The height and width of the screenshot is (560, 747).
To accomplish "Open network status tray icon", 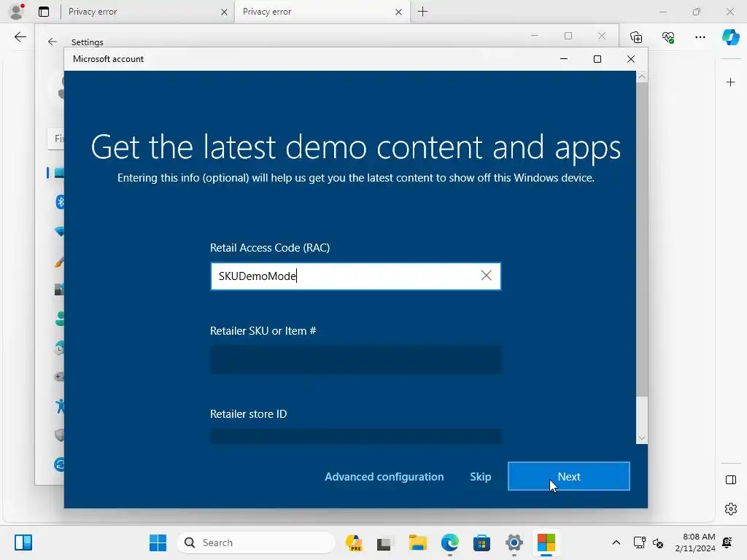I will pos(639,542).
